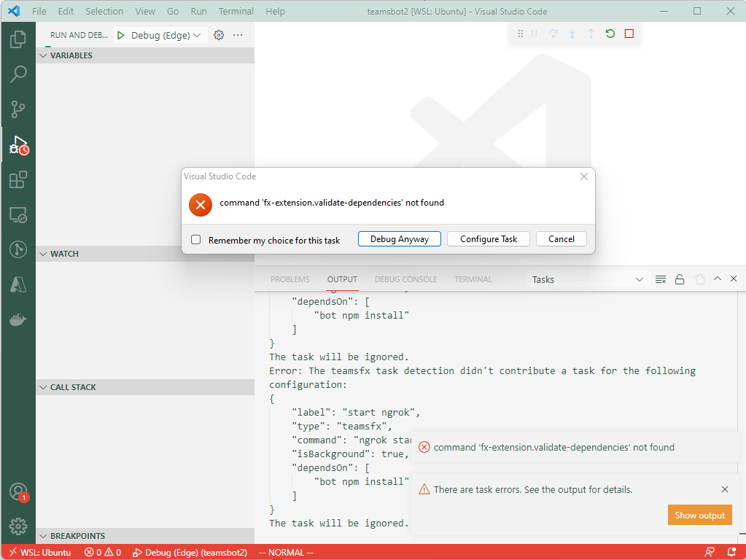746x560 pixels.
Task: Open the notifications bell in the status bar
Action: (x=733, y=552)
